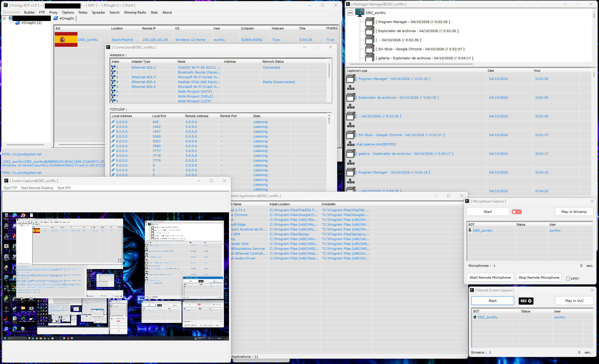Image resolution: width=599 pixels, height=364 pixels.
Task: Click window icon beside Program Manager 0:52:30 tree node
Action: click(x=369, y=22)
